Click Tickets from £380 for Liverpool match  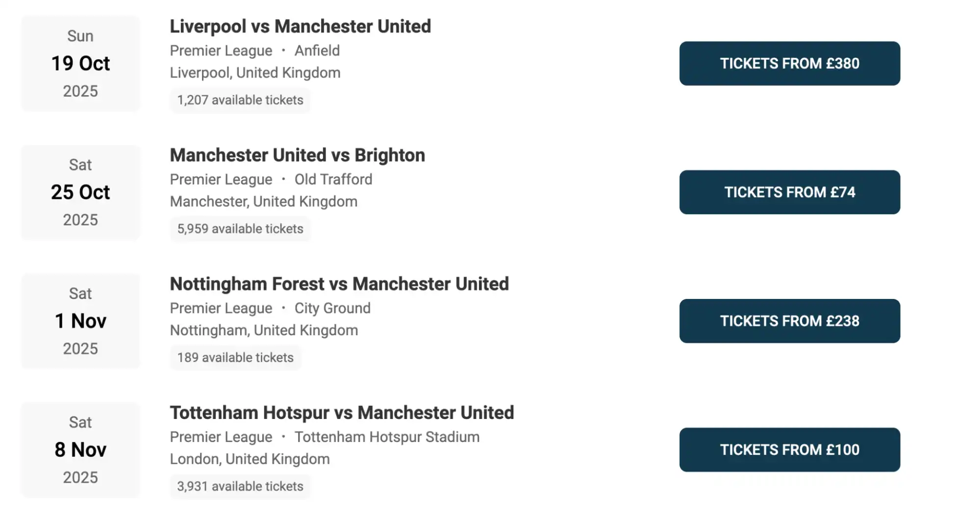[x=789, y=63]
